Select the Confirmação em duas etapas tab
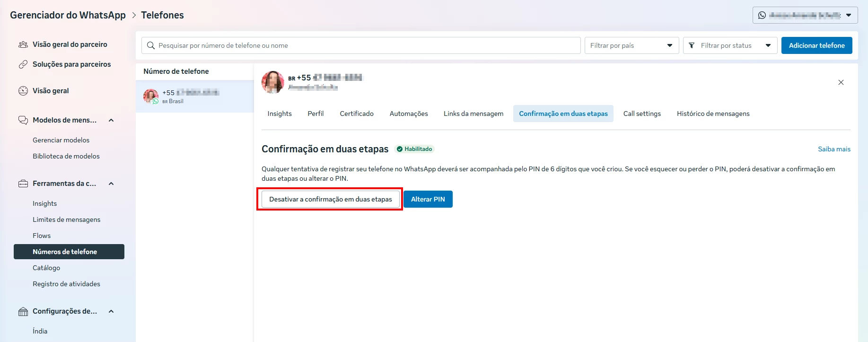868x342 pixels. [x=563, y=114]
